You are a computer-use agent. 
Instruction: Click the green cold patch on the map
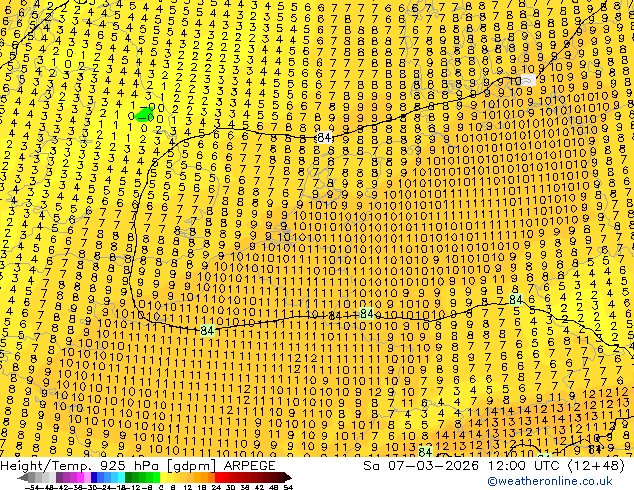click(143, 114)
